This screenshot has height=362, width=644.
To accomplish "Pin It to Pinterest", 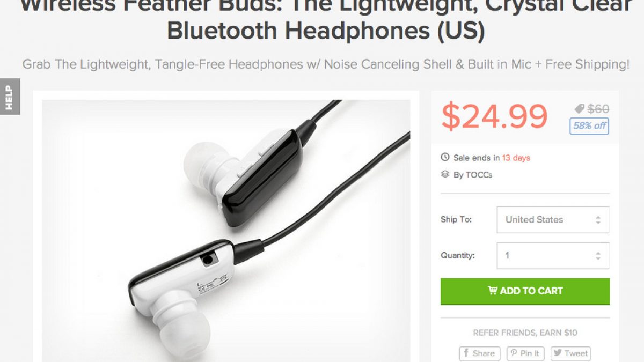I will click(x=525, y=354).
